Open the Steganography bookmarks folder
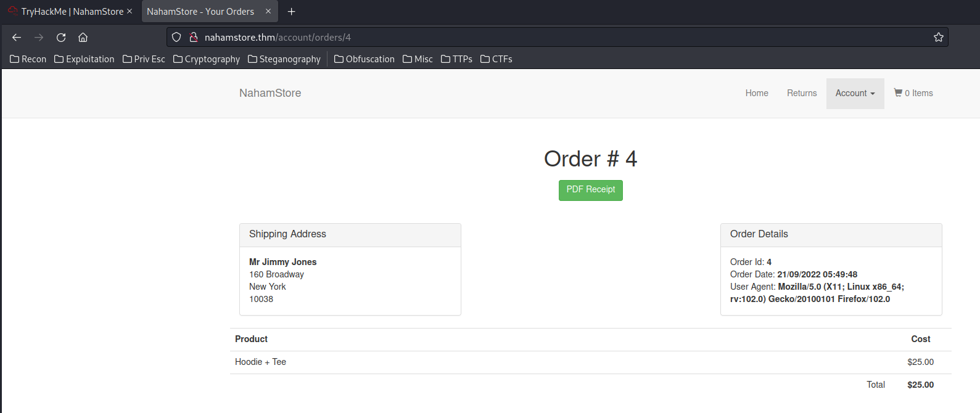The width and height of the screenshot is (980, 413). coord(284,59)
